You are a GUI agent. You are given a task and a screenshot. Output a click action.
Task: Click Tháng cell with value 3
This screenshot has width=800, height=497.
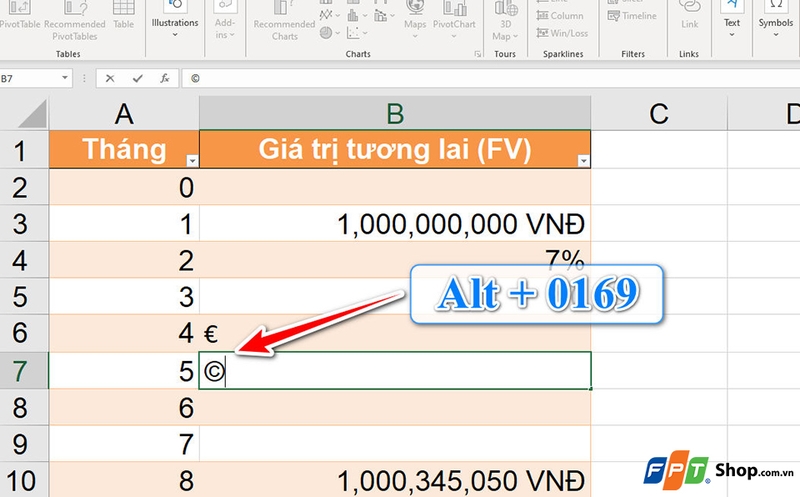pos(124,296)
